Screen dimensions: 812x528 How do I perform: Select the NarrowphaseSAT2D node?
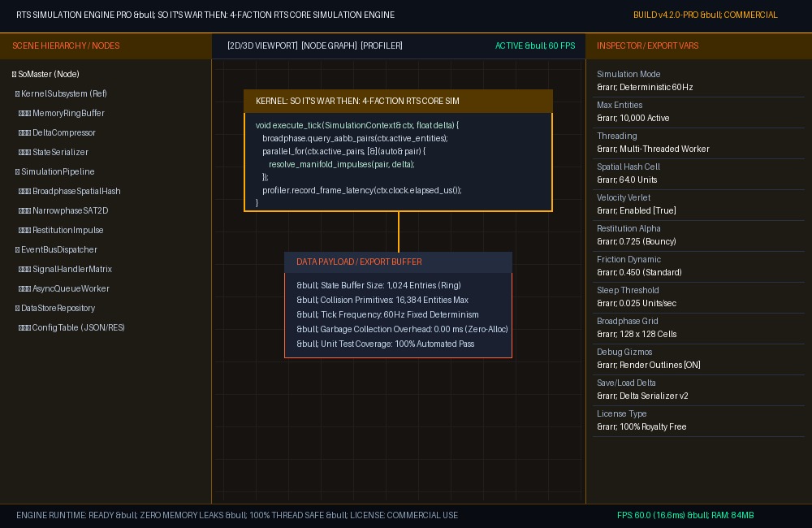[63, 211]
